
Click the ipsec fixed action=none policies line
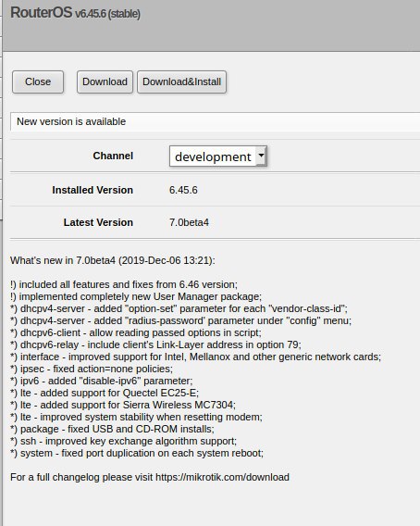92,369
